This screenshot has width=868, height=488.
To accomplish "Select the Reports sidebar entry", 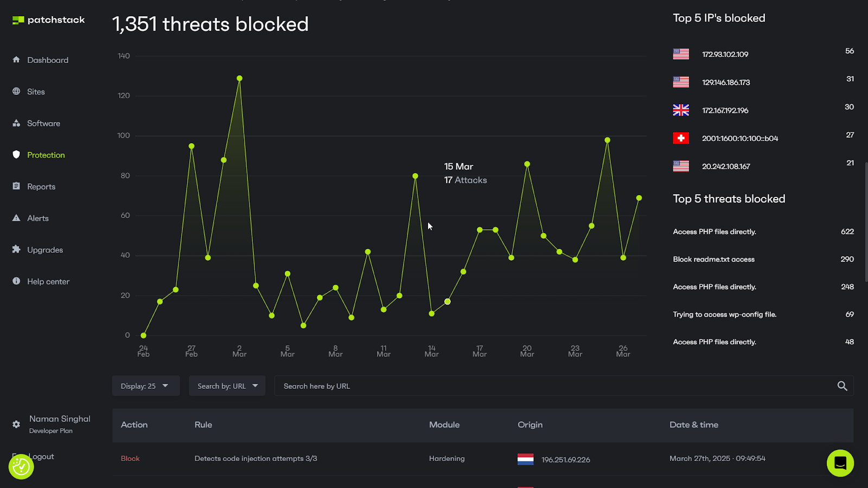I will (x=41, y=186).
